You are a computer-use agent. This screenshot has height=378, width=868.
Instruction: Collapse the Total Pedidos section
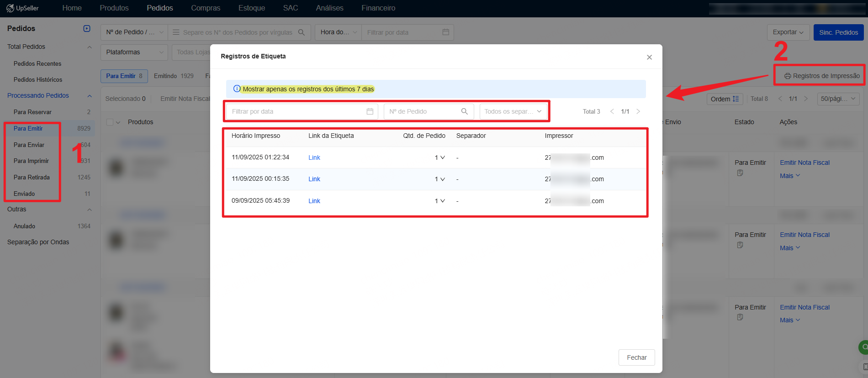tap(90, 47)
